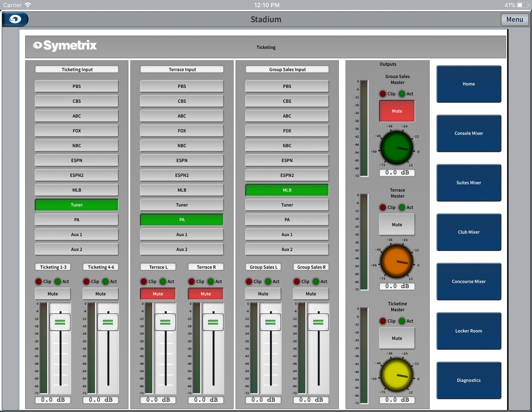Tap the Symetrix swirl icon in top bar
The image size is (532, 412).
click(x=15, y=19)
